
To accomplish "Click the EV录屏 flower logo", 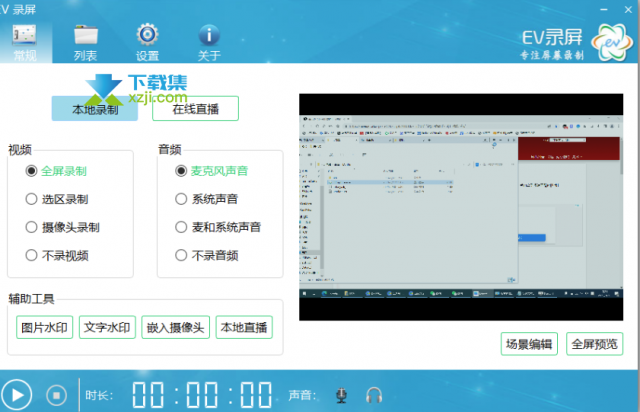I will pos(611,42).
